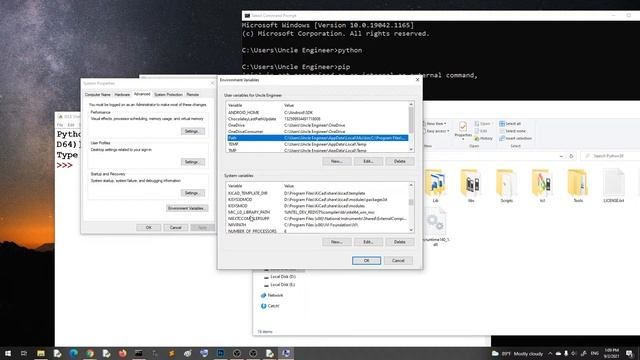Open Startup and Recovery Settings button
Screen dimensions: 640x360
point(193,193)
